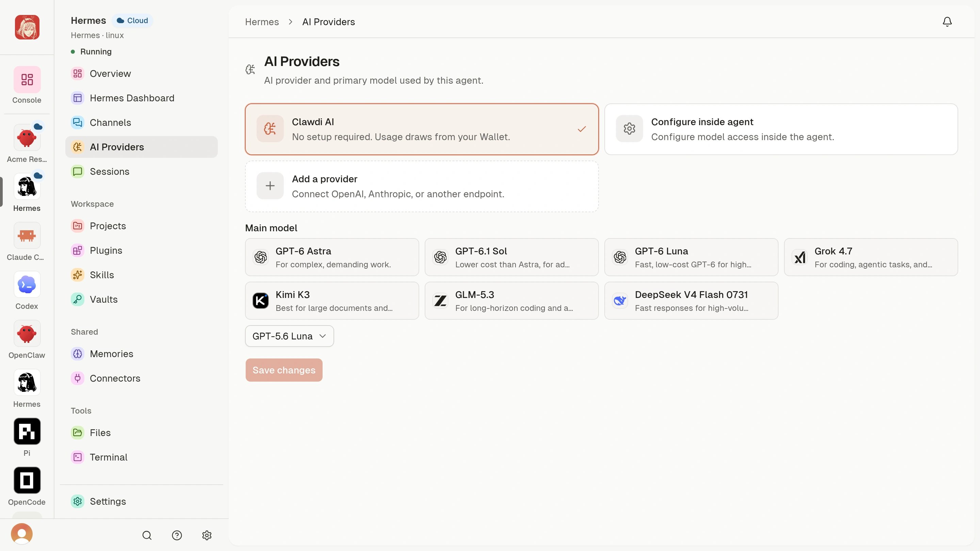
Task: Click Save changes button
Action: pyautogui.click(x=284, y=370)
